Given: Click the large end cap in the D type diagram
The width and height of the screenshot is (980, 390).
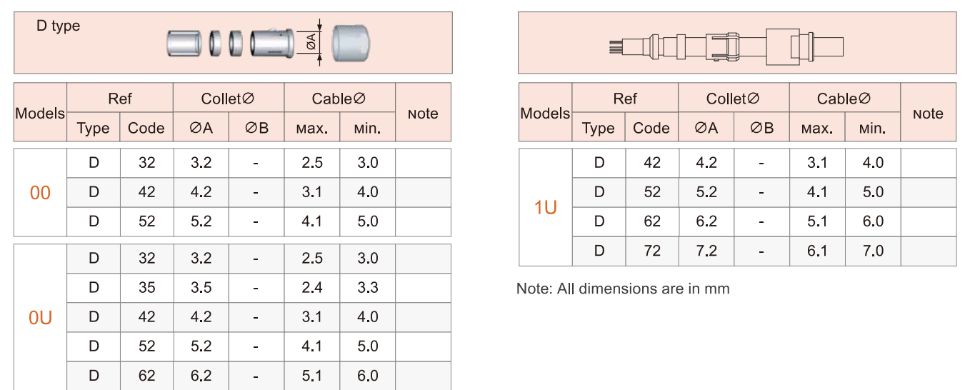Looking at the screenshot, I should click(x=350, y=43).
